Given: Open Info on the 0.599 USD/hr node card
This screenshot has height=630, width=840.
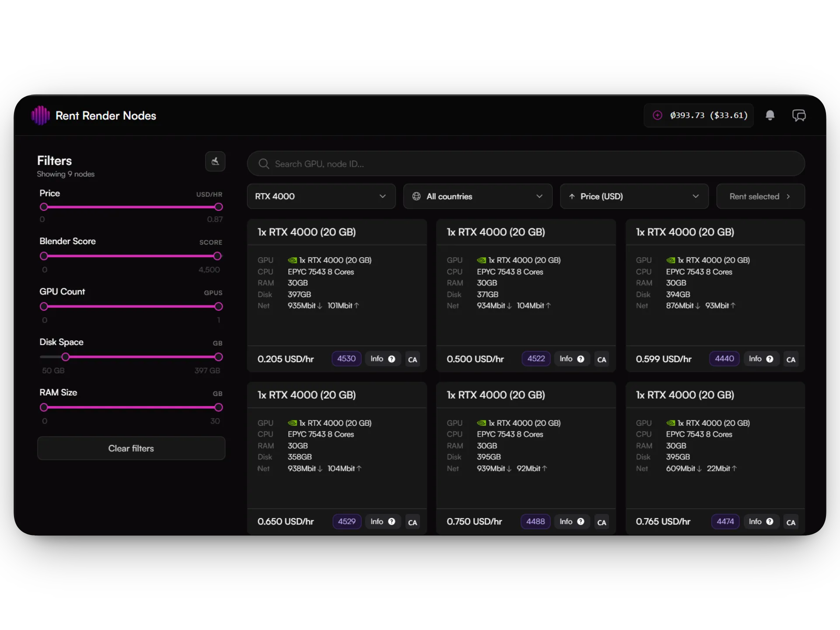Looking at the screenshot, I should point(761,359).
